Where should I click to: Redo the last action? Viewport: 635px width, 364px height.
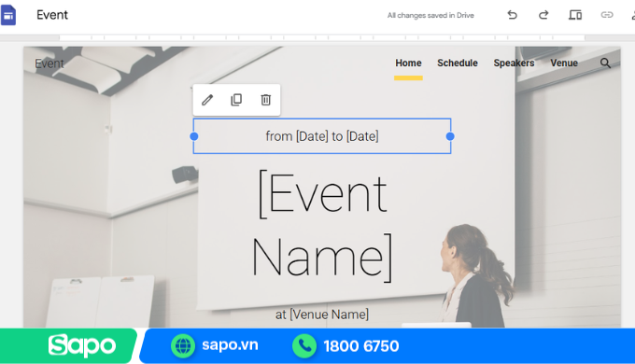pos(543,15)
